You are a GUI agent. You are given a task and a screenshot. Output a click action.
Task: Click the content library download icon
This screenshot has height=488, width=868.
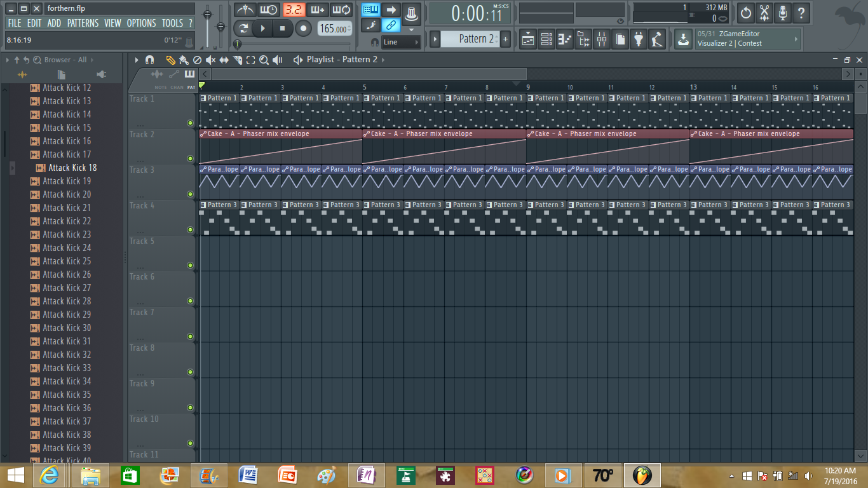tap(682, 39)
